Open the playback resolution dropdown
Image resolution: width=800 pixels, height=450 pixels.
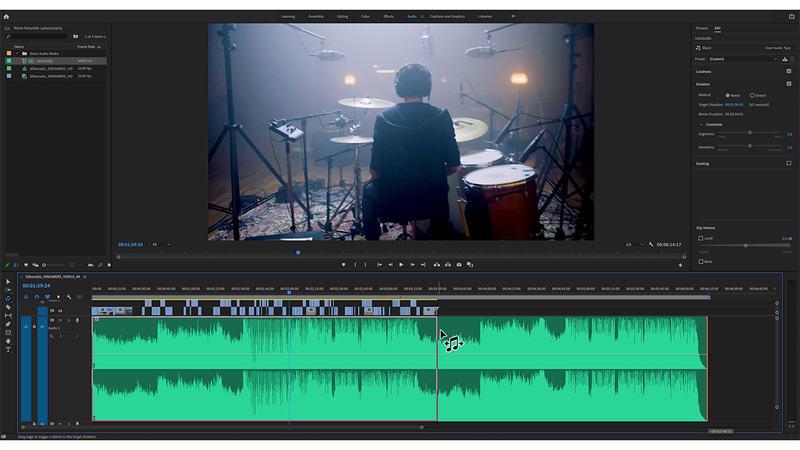click(634, 245)
